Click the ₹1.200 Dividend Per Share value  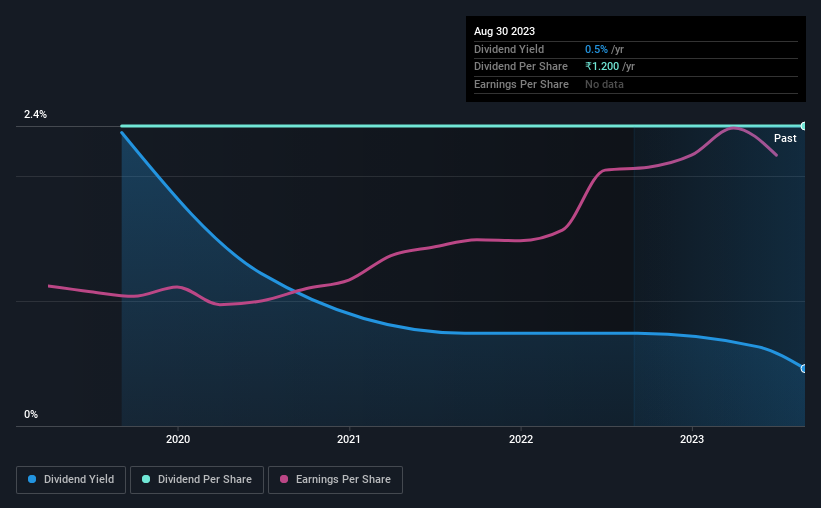tap(602, 67)
